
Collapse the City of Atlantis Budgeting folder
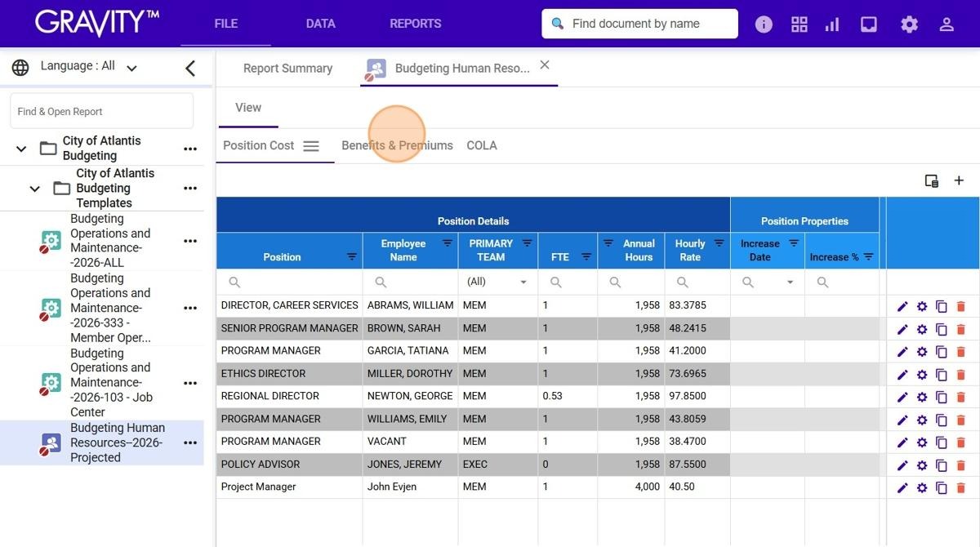click(x=21, y=149)
